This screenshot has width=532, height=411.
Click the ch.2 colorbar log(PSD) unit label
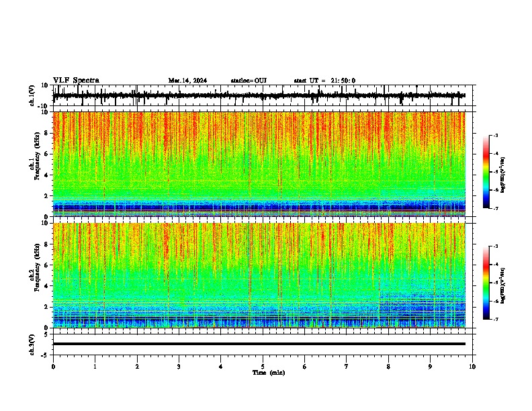pyautogui.click(x=503, y=285)
